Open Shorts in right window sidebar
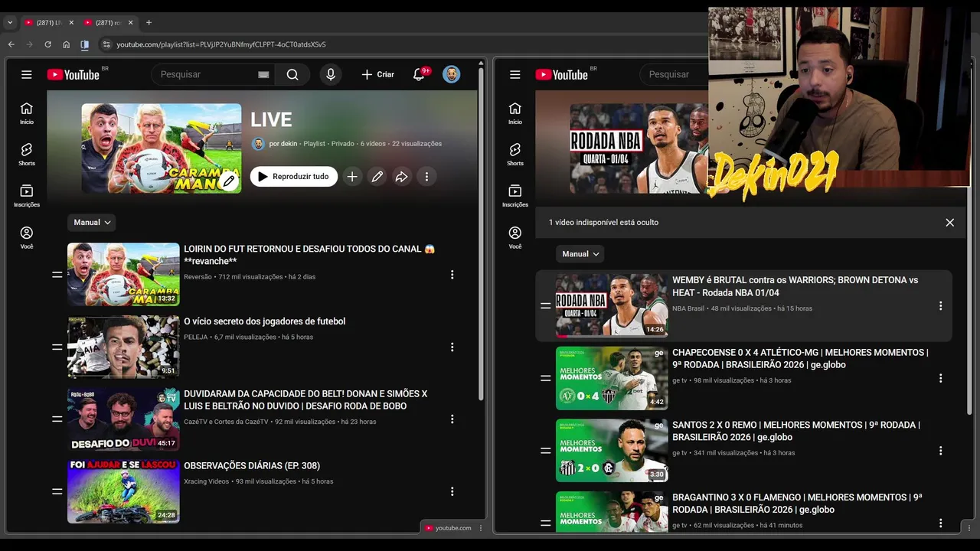Image resolution: width=980 pixels, height=551 pixels. pos(515,155)
